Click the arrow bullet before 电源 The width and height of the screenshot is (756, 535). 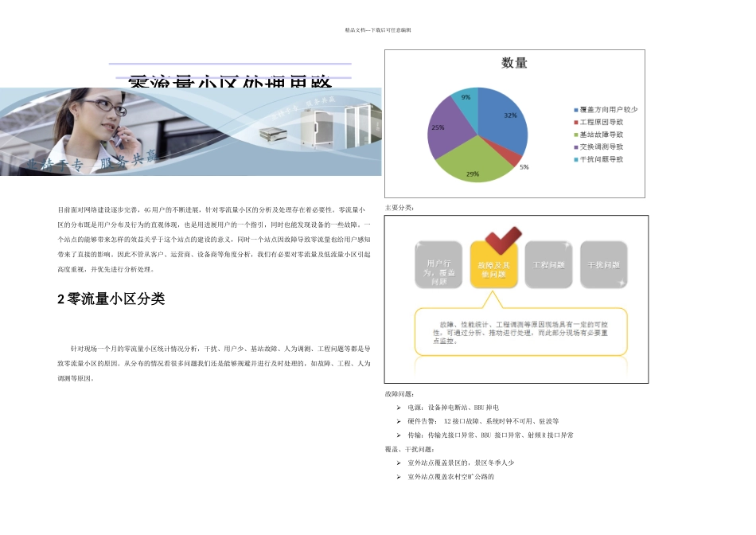(x=399, y=408)
